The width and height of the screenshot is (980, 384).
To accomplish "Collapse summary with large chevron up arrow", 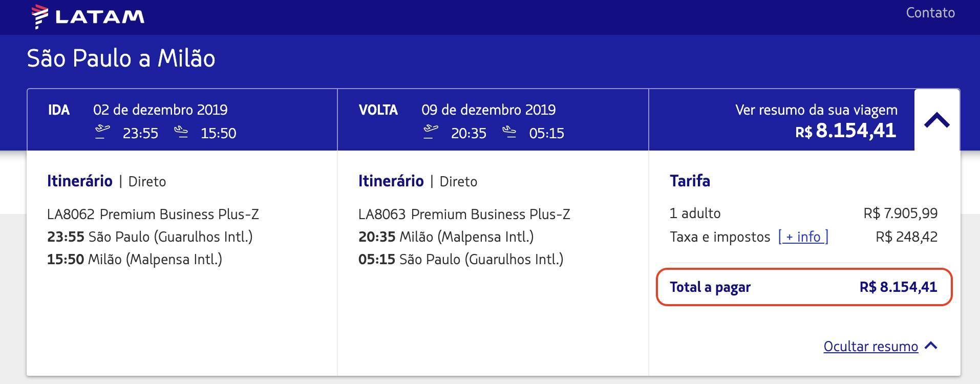I will (x=937, y=121).
